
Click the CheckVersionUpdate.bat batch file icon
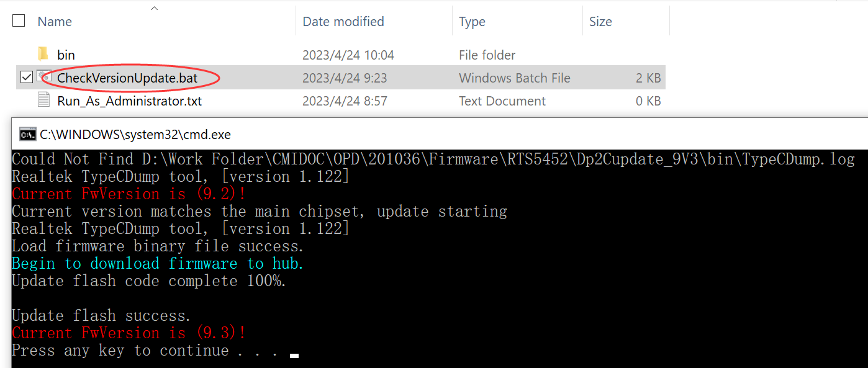coord(43,77)
